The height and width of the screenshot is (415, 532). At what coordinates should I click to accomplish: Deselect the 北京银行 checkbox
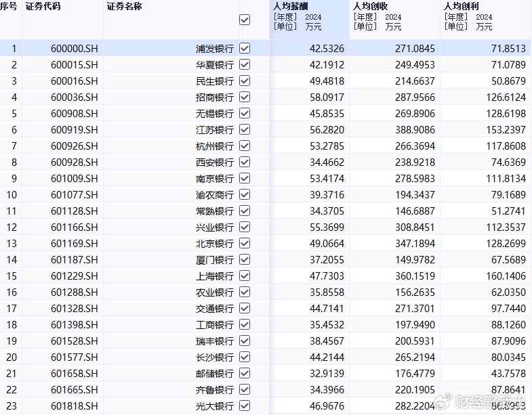[x=245, y=244]
